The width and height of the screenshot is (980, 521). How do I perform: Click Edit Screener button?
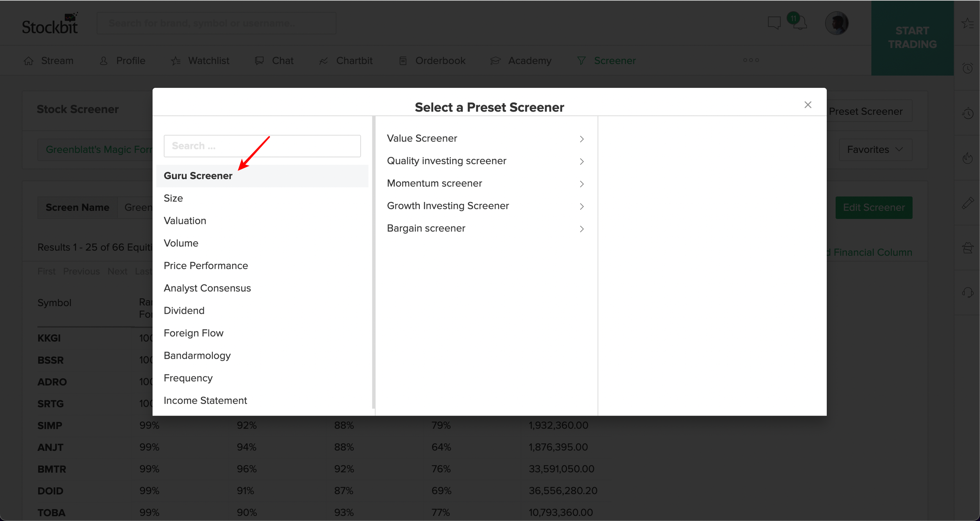click(x=874, y=207)
